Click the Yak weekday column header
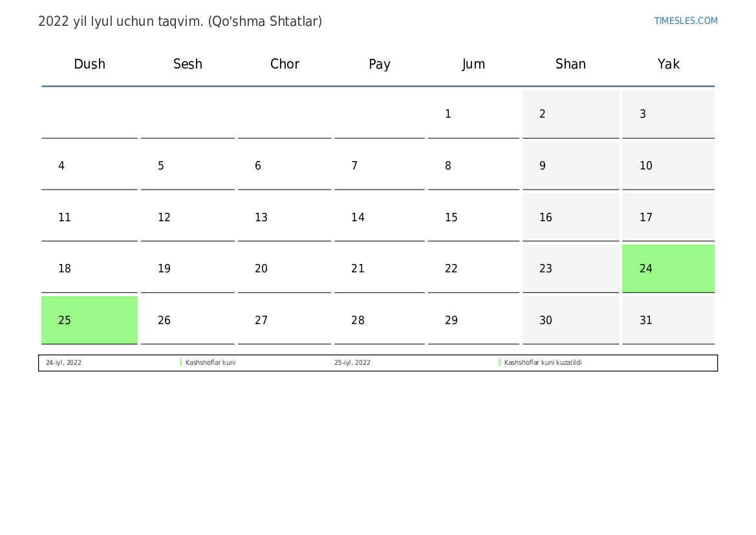The image size is (756, 535). click(x=668, y=64)
